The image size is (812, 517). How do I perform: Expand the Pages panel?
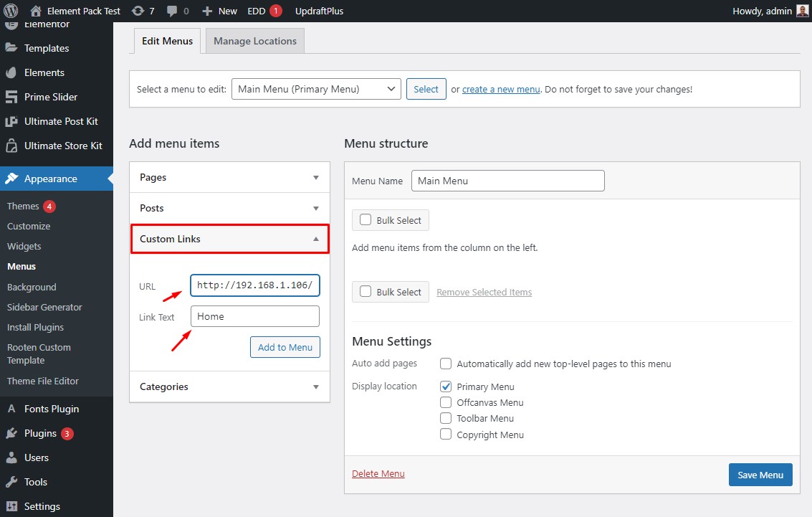(229, 177)
